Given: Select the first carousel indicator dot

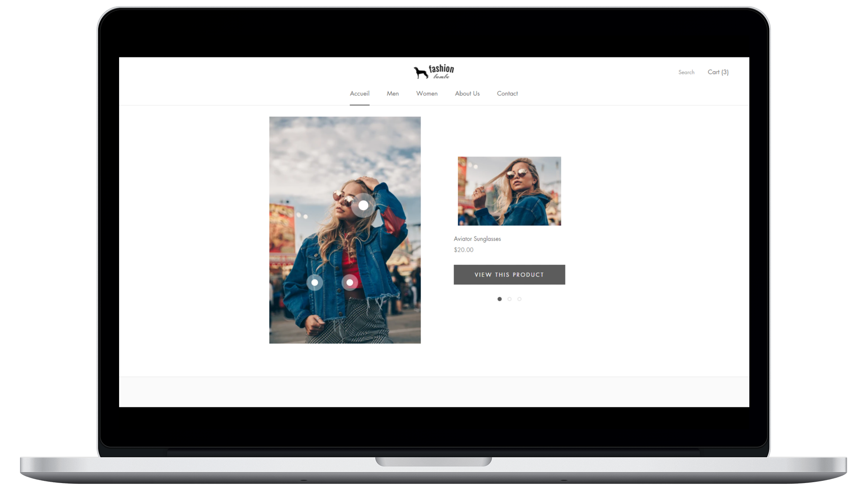Looking at the screenshot, I should (499, 299).
